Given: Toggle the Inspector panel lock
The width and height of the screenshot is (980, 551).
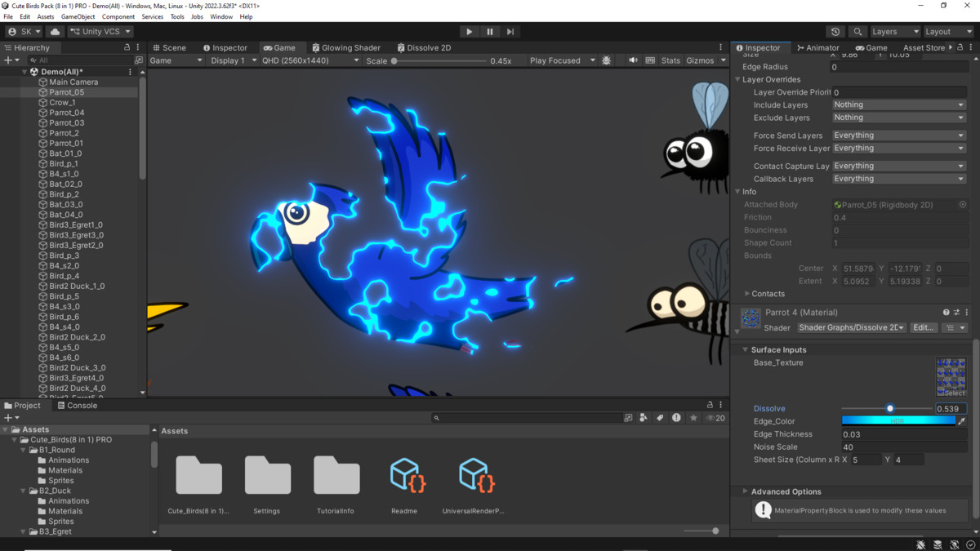Looking at the screenshot, I should (960, 48).
